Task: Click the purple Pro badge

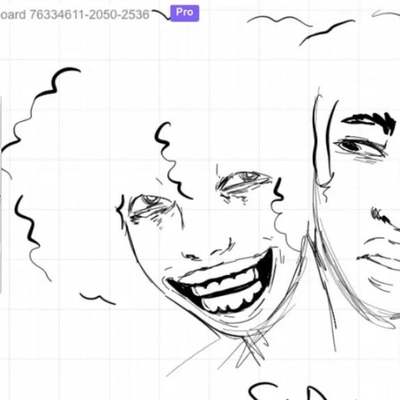Action: point(185,13)
